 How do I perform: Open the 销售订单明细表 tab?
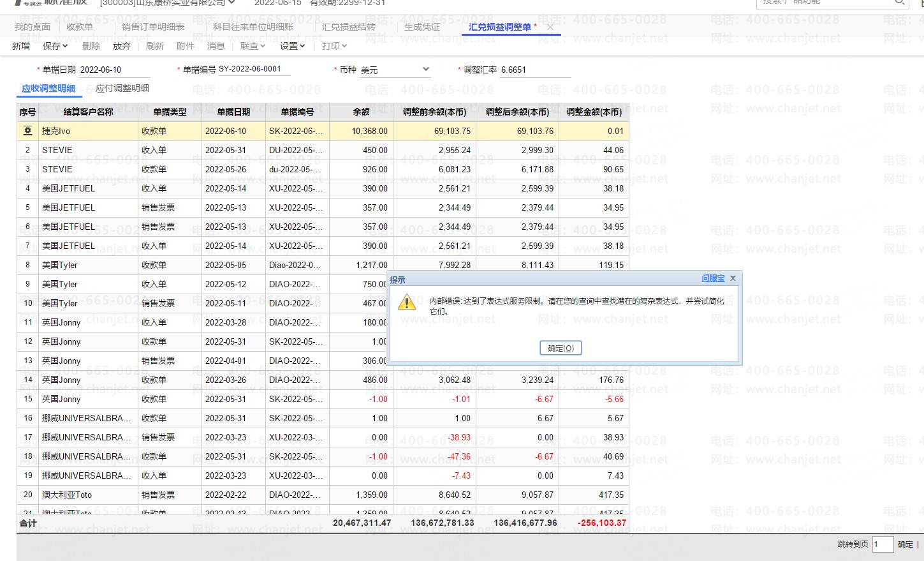153,27
